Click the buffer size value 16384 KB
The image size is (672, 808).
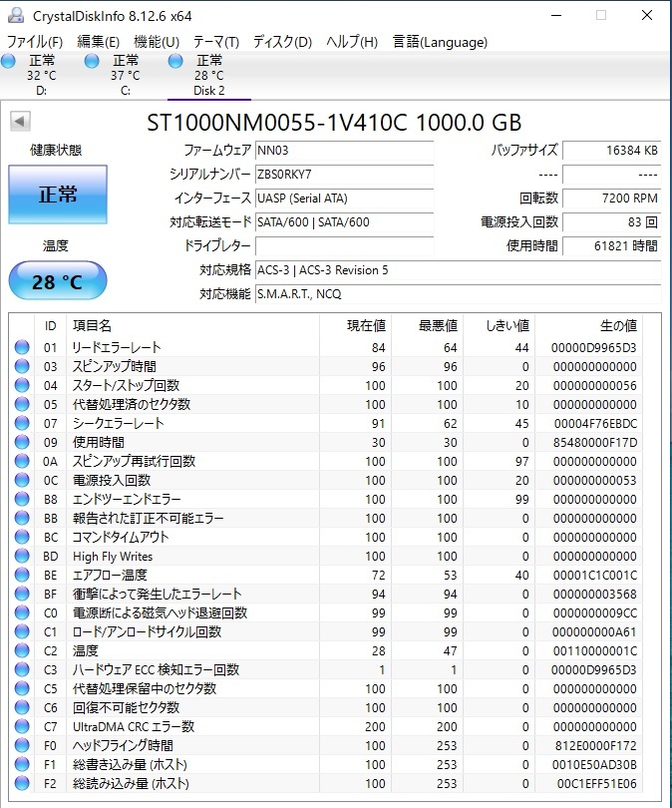pos(612,151)
